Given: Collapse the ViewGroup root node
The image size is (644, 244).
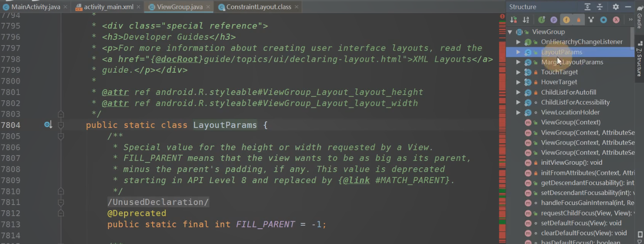Looking at the screenshot, I should (x=510, y=32).
